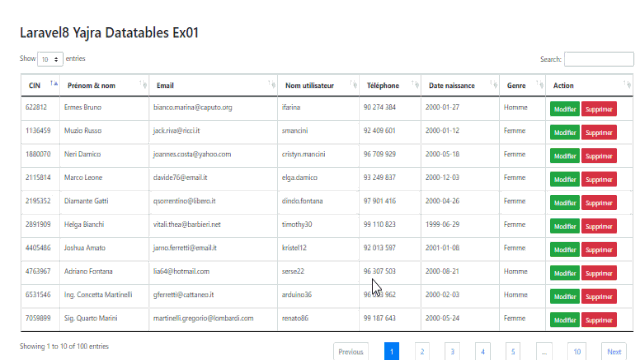Jump to pagination page 10
The image size is (640, 360).
(577, 351)
